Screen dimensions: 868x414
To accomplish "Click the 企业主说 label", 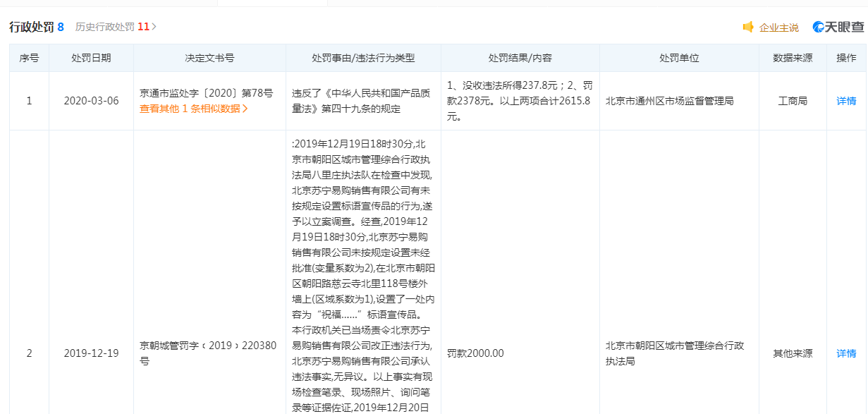I will click(778, 28).
